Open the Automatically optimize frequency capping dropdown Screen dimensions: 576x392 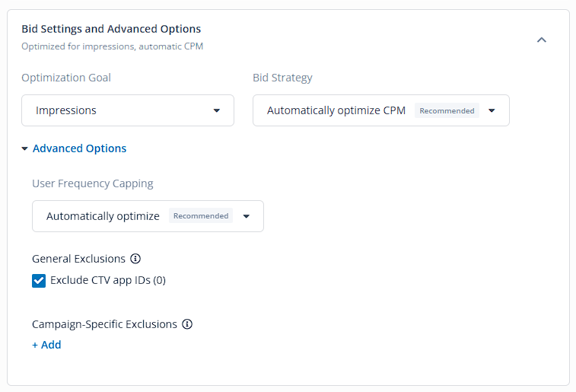click(148, 216)
